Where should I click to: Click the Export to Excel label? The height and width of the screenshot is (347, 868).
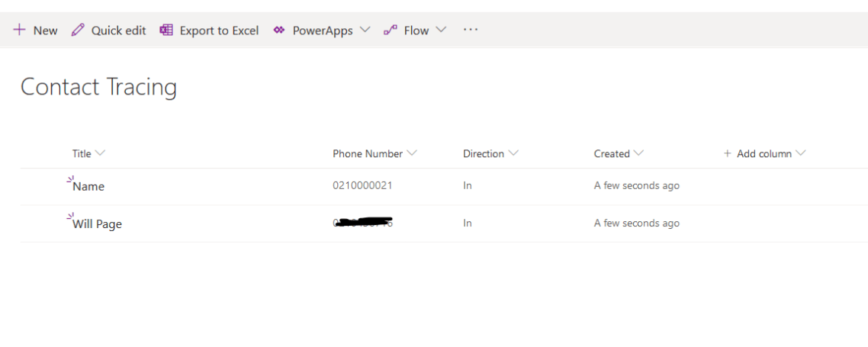[219, 31]
